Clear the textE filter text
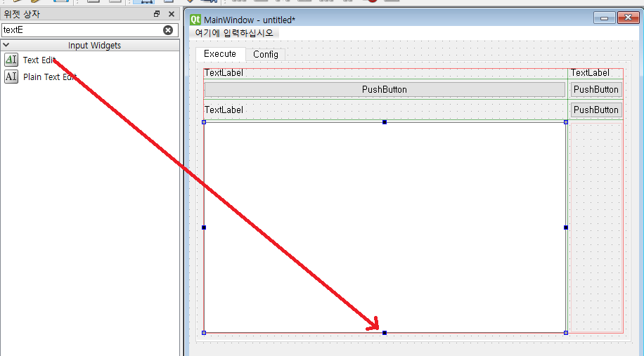This screenshot has width=644, height=356. 168,30
